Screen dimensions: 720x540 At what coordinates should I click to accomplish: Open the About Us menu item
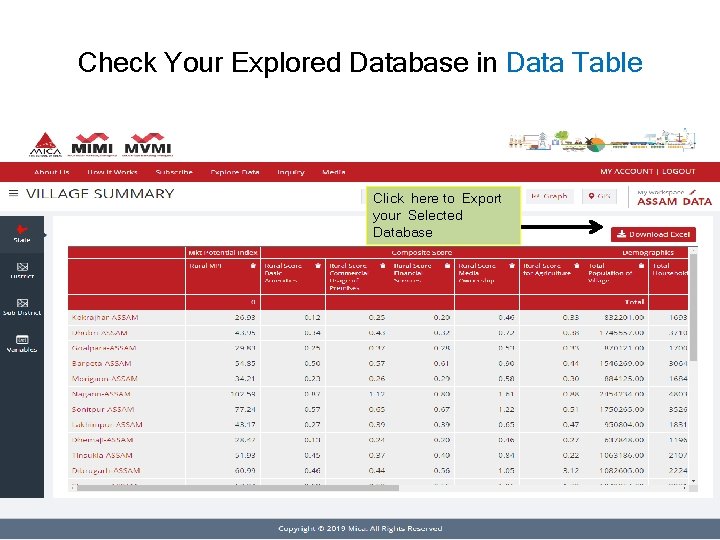[x=52, y=172]
